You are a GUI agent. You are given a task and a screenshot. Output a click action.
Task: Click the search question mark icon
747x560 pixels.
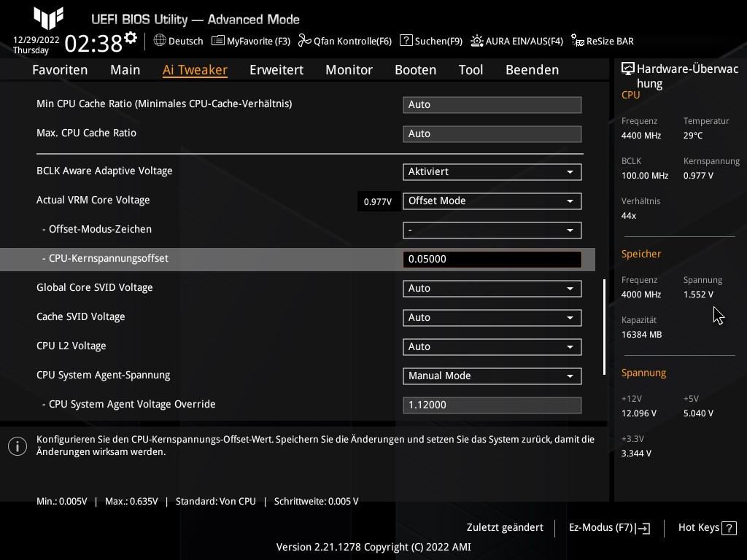[406, 41]
